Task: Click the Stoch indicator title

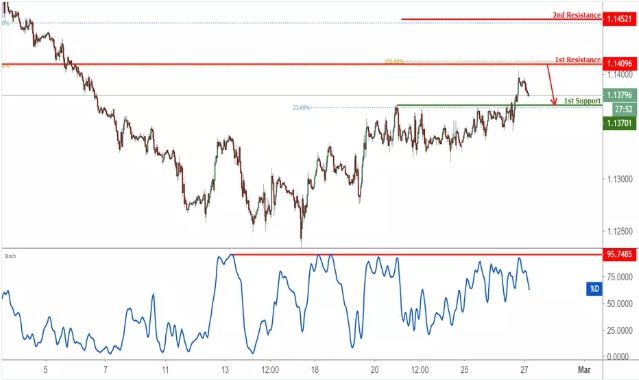Action: 10,256
